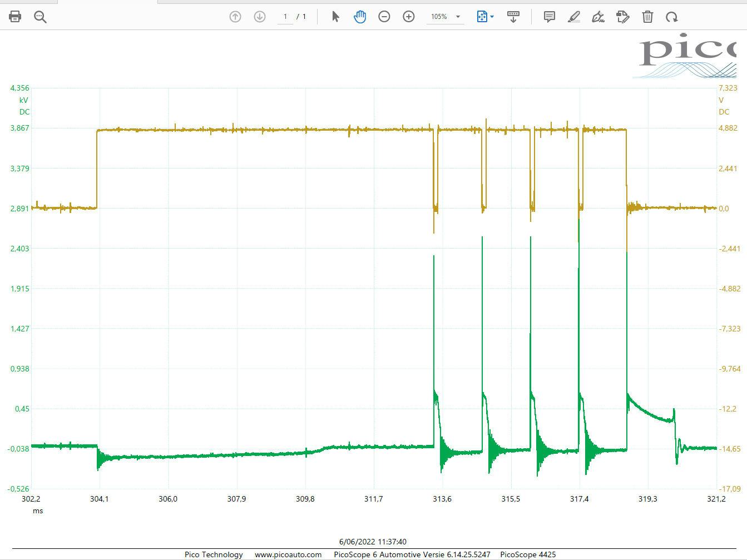Go to next page arrow

click(x=260, y=17)
